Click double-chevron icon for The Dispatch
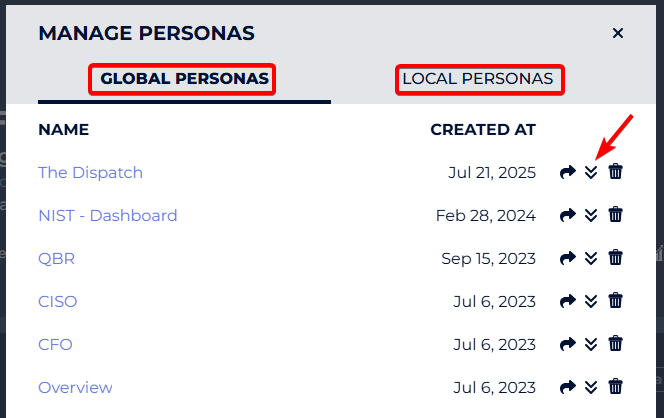Viewport: 664px width, 418px height. [x=591, y=172]
